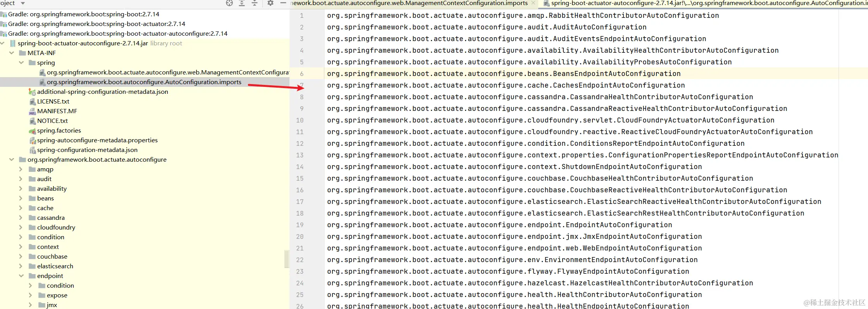Expand the beans package
Viewport: 868px width, 309px height.
21,199
